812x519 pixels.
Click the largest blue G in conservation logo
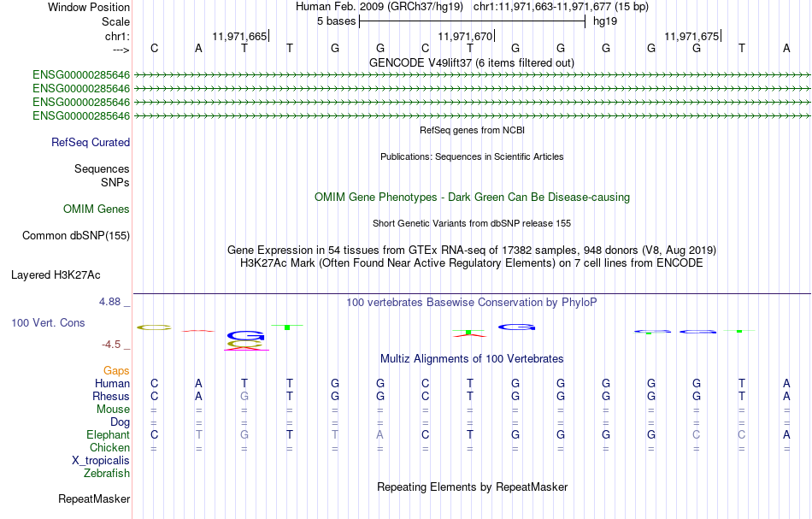pyautogui.click(x=246, y=335)
